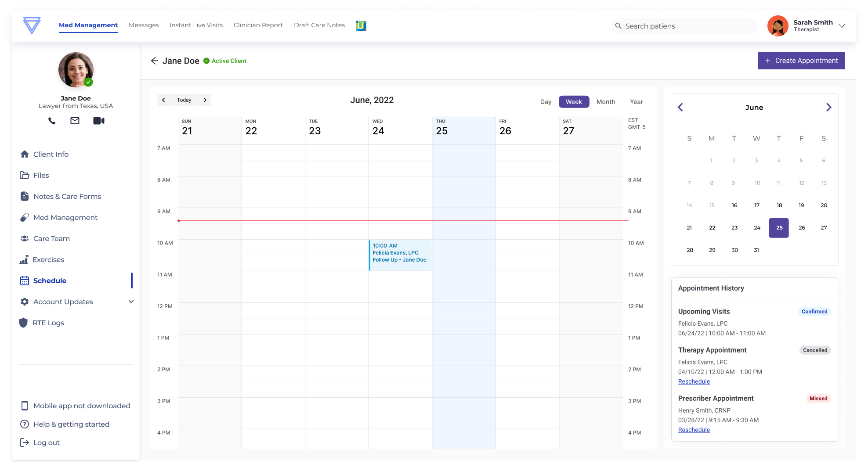Go to previous month in mini calendar
The height and width of the screenshot is (464, 868).
pyautogui.click(x=680, y=108)
